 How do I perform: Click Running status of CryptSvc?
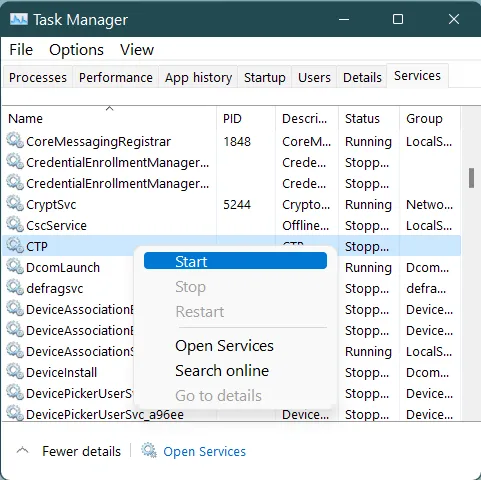(368, 204)
